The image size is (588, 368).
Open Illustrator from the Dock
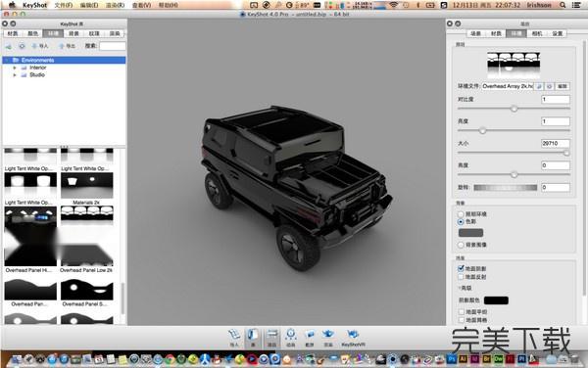464,359
